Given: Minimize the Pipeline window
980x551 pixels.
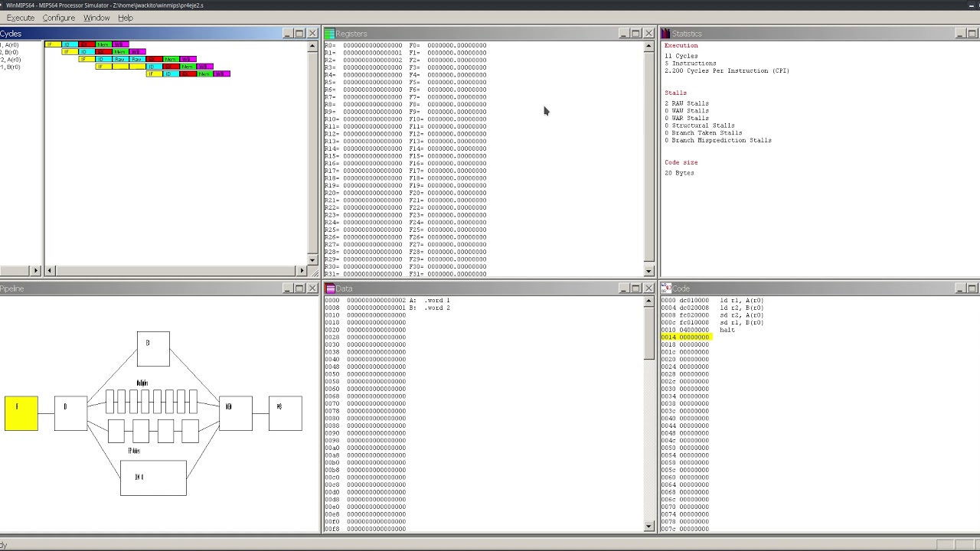Looking at the screenshot, I should 287,289.
